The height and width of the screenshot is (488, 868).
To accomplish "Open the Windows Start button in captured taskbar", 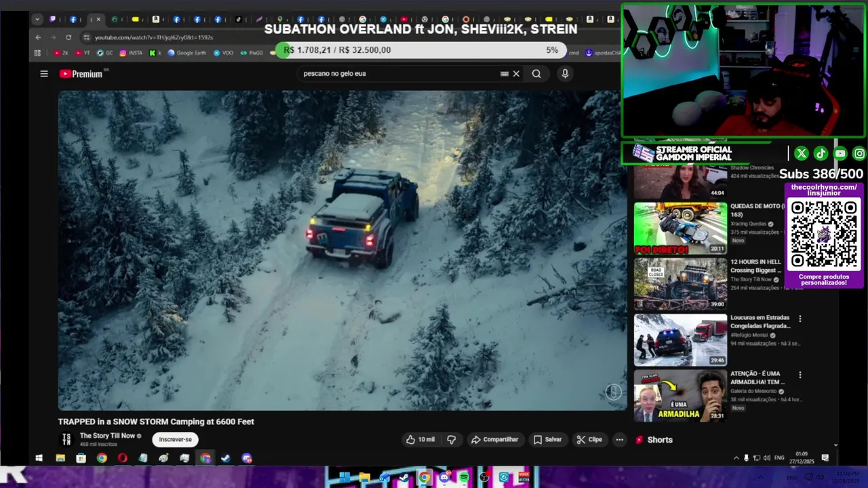I will coord(39,458).
